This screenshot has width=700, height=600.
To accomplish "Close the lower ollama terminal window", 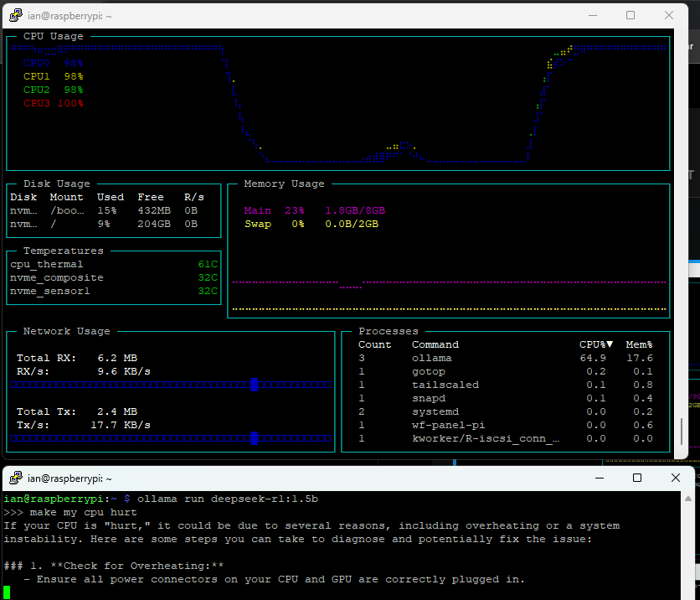I will coord(676,478).
